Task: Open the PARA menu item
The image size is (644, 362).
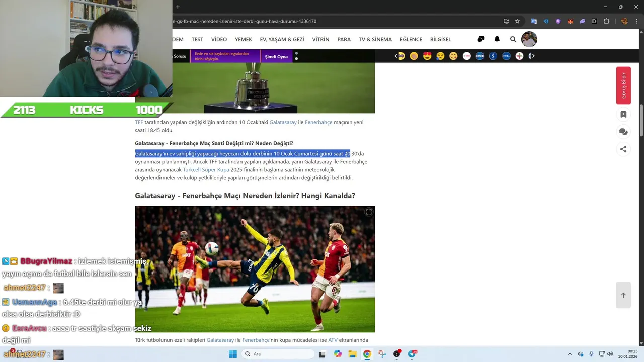Action: (344, 39)
